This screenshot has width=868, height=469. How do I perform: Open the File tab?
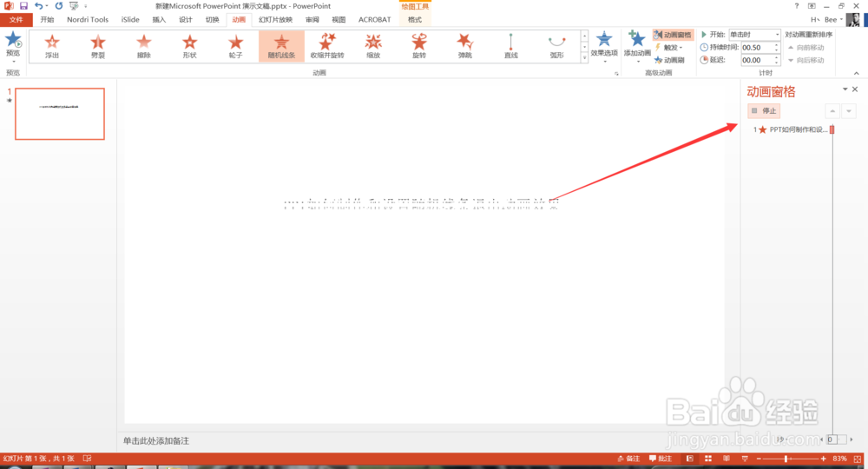pos(16,19)
